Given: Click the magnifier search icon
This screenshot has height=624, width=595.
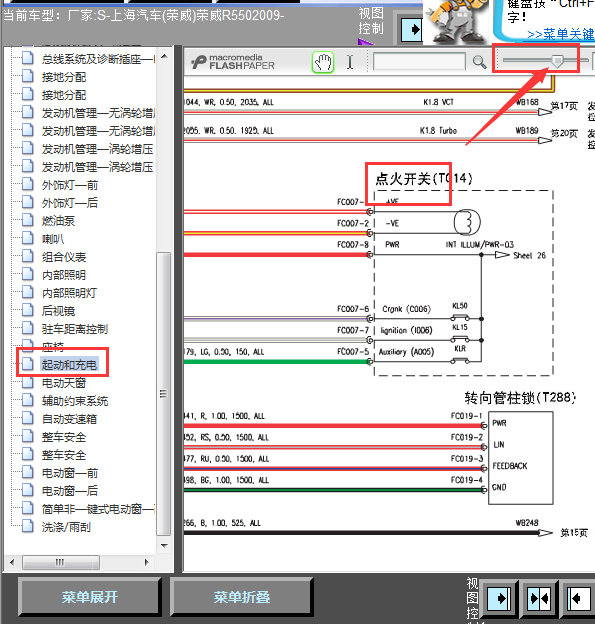Looking at the screenshot, I should pos(479,62).
